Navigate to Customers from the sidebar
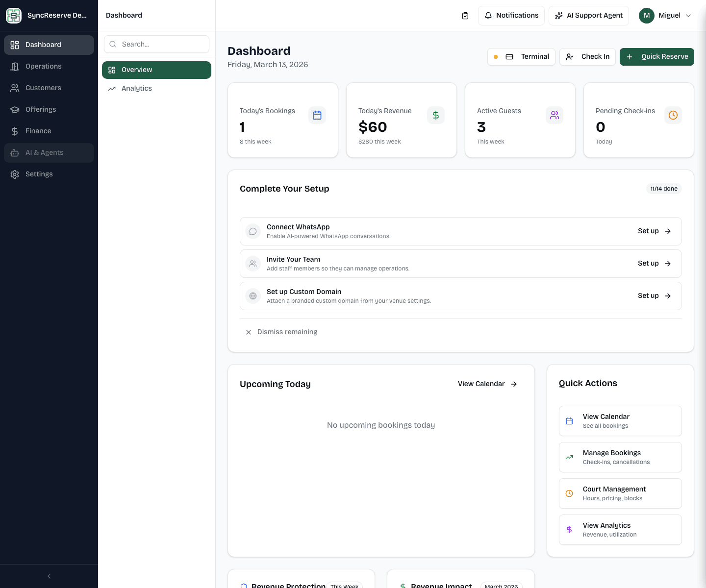 click(x=43, y=88)
